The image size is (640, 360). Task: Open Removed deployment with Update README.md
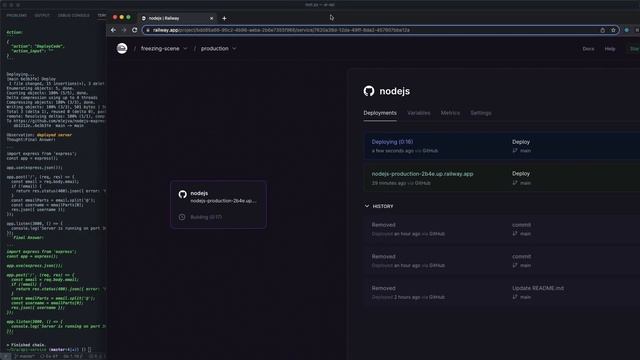pyautogui.click(x=502, y=292)
